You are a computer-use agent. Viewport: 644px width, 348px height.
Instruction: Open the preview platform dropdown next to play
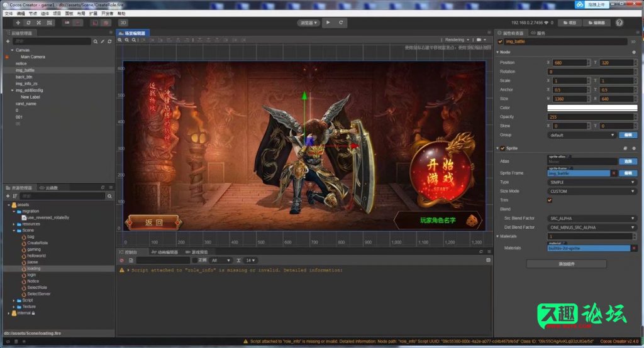(x=308, y=23)
